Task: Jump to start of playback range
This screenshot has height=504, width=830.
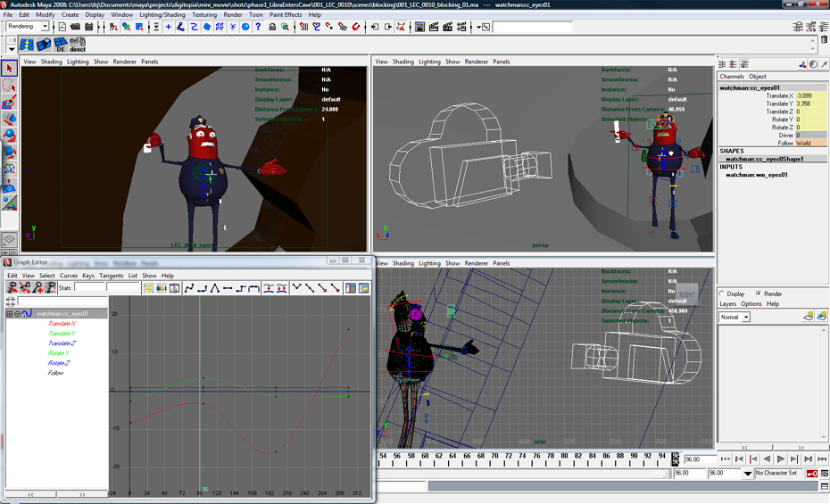Action: click(x=724, y=459)
